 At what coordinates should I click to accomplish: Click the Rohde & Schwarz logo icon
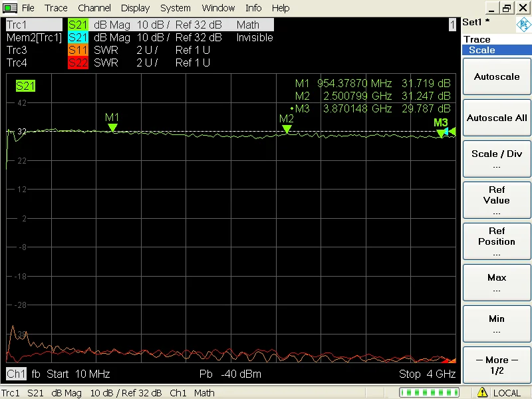click(x=523, y=25)
